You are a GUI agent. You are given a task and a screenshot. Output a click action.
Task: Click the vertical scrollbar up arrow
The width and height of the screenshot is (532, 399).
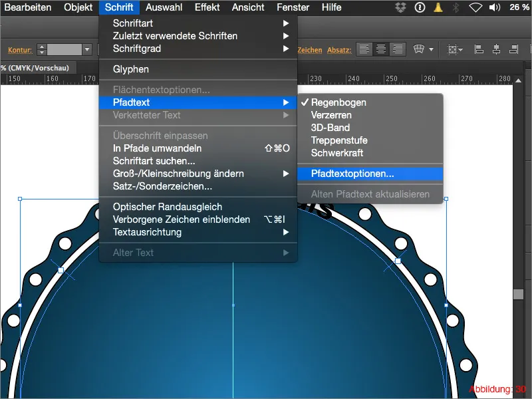tap(518, 80)
